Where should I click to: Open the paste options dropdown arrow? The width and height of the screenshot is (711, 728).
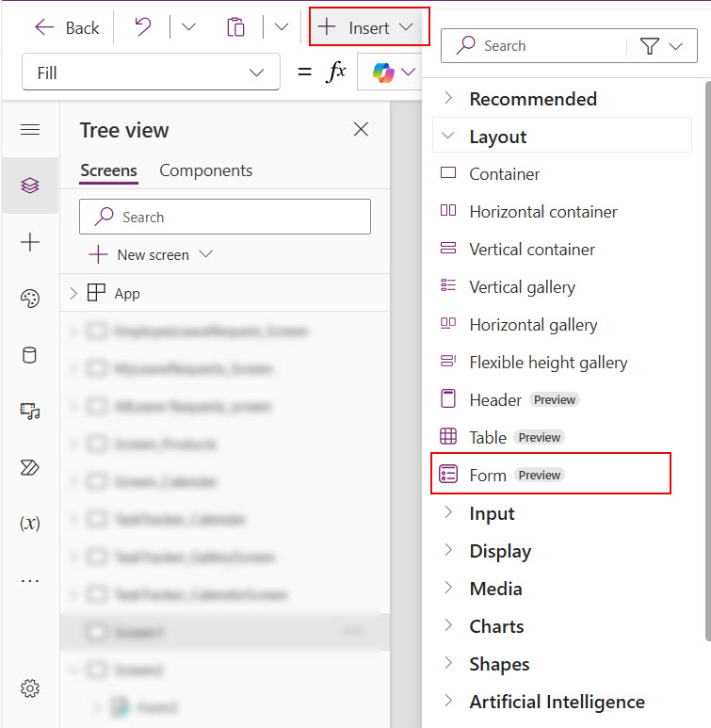pyautogui.click(x=281, y=27)
